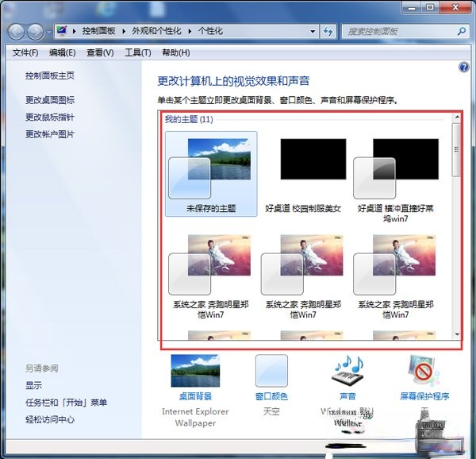Click the 屏幕保护程序 icon
Screen dimensions: 476x459
point(424,371)
